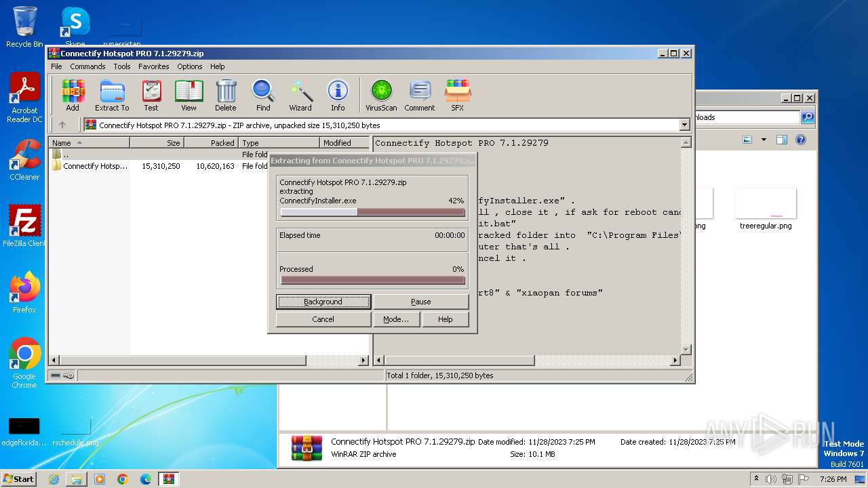Sort by Modified column header
The height and width of the screenshot is (488, 868).
click(x=345, y=142)
